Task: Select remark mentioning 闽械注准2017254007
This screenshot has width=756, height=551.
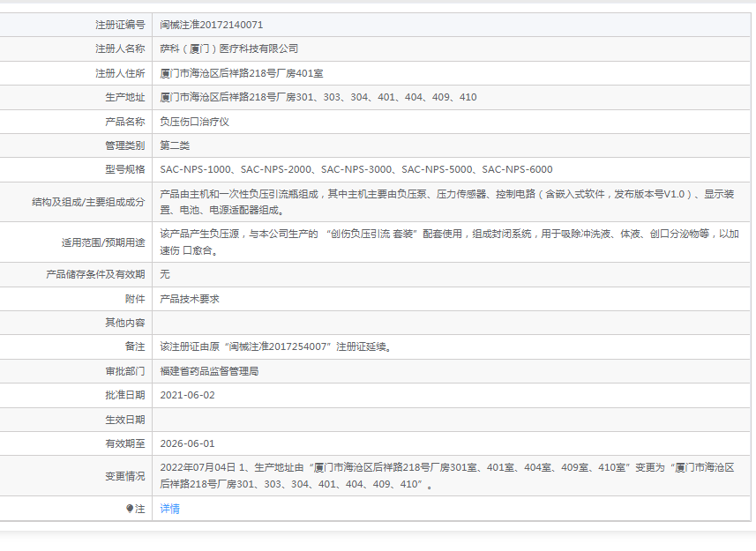Action: click(277, 346)
